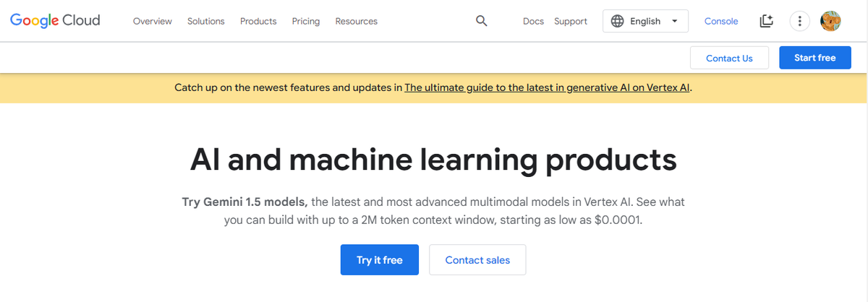This screenshot has width=868, height=302.
Task: Open the search magnifier icon
Action: point(482,21)
